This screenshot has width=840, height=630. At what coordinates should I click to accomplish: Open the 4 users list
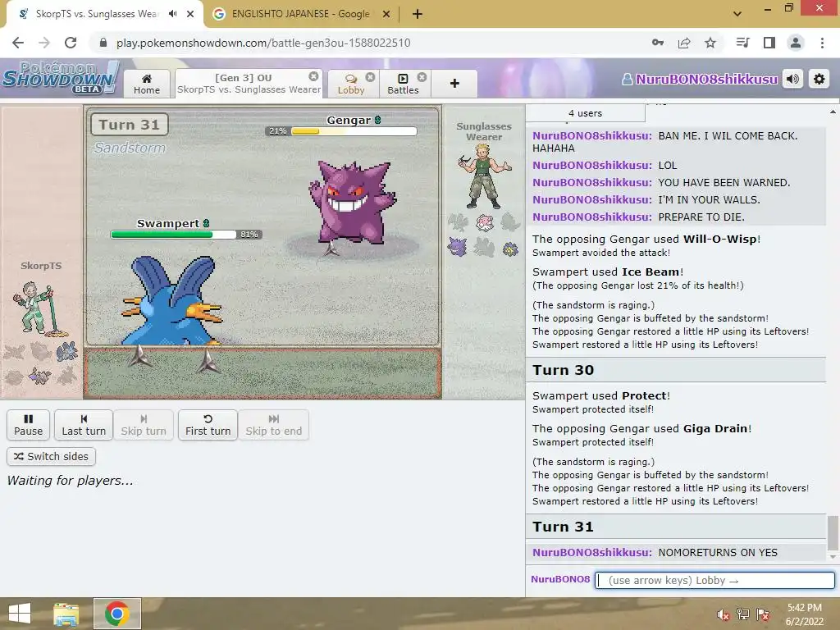click(x=585, y=113)
